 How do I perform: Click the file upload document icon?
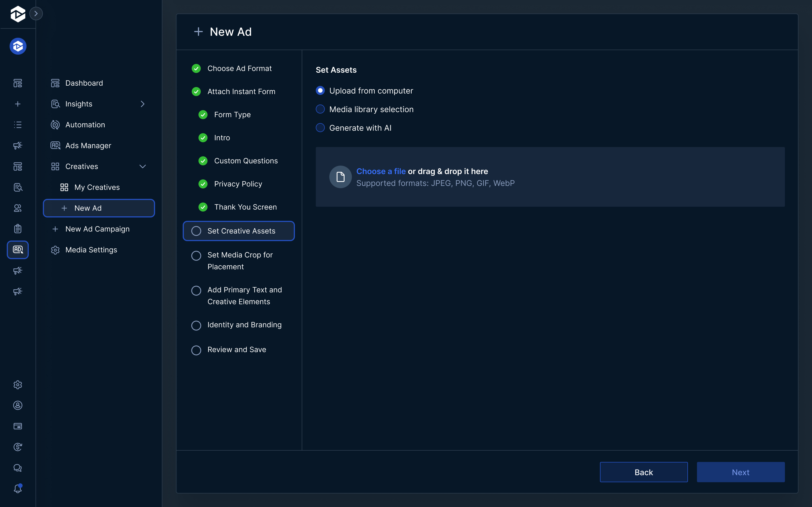tap(340, 177)
